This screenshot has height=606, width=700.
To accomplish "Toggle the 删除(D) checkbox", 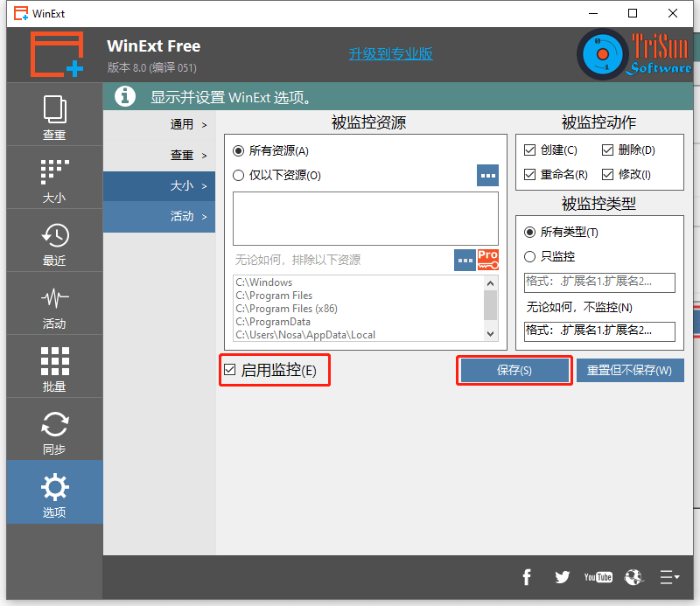I will pos(607,150).
